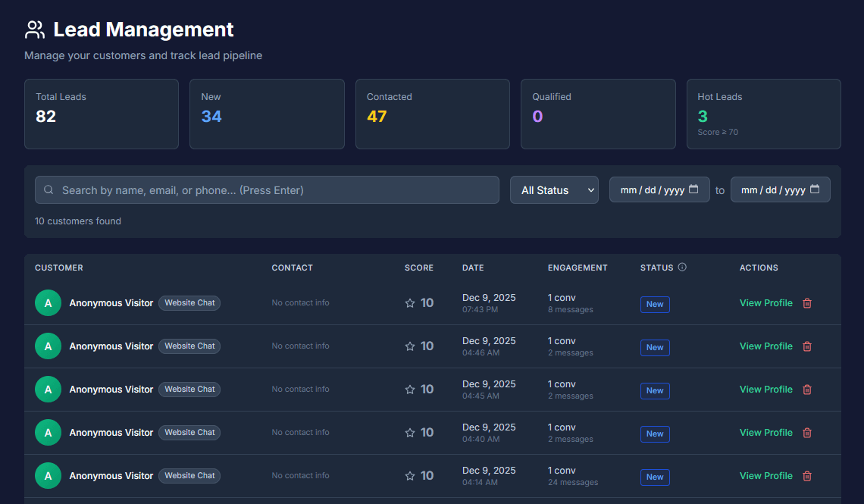Click the search magnifier icon
Image resolution: width=864 pixels, height=504 pixels.
pyautogui.click(x=49, y=189)
